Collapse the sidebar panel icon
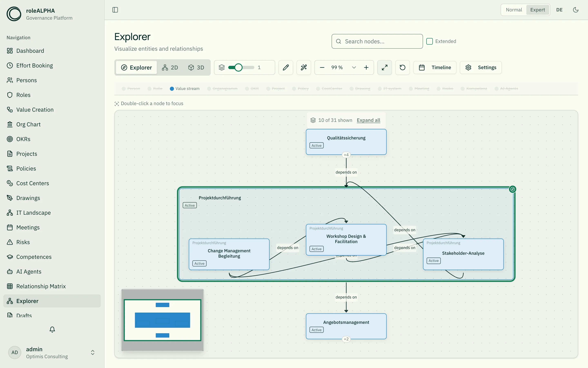This screenshot has height=368, width=588. pyautogui.click(x=115, y=10)
